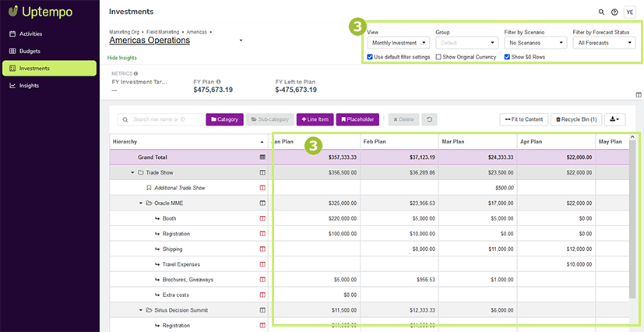Collapse the Trade Show category
Viewport: 644px width, 332px height.
coord(132,173)
